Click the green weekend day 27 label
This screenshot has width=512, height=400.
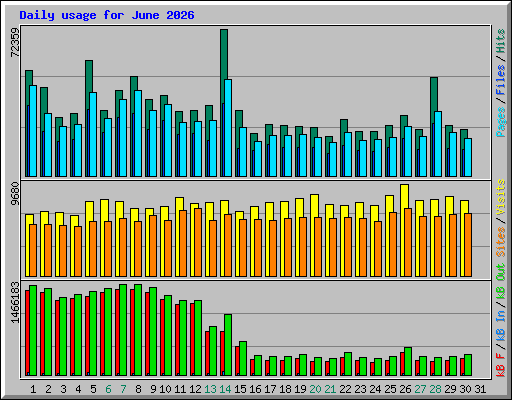[420, 389]
